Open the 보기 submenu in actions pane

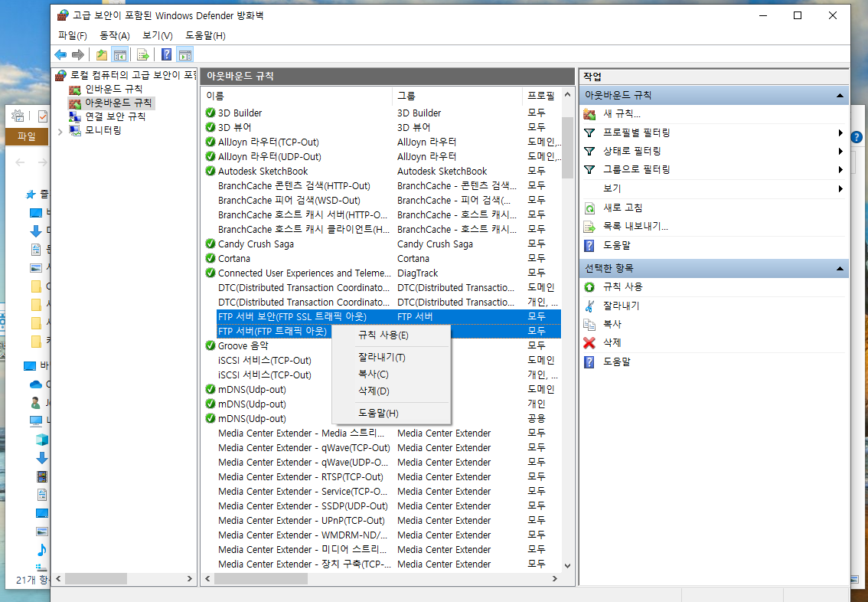click(612, 188)
